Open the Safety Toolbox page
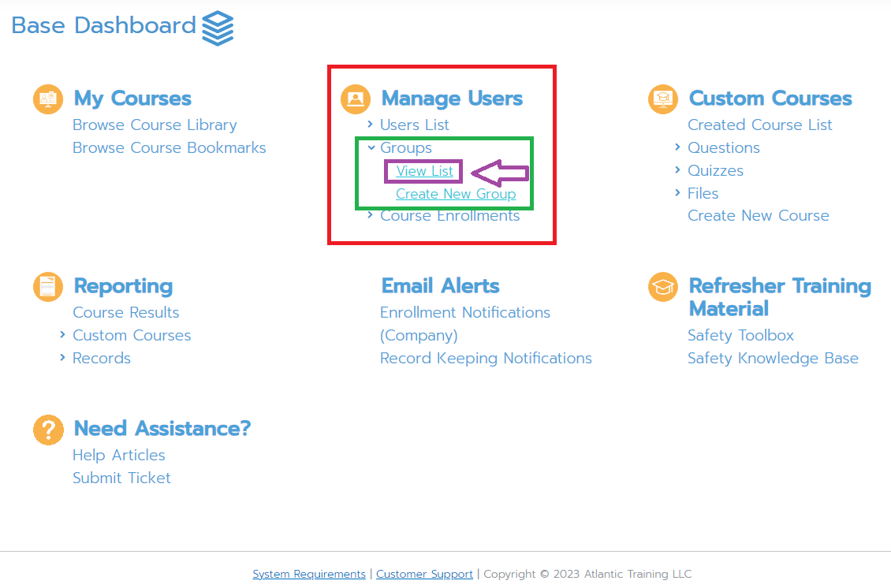891x588 pixels. (x=740, y=335)
